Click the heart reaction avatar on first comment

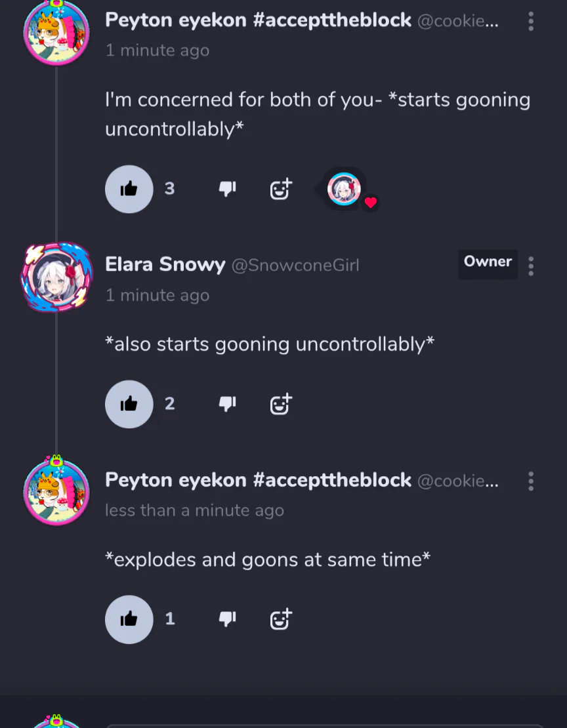345,190
